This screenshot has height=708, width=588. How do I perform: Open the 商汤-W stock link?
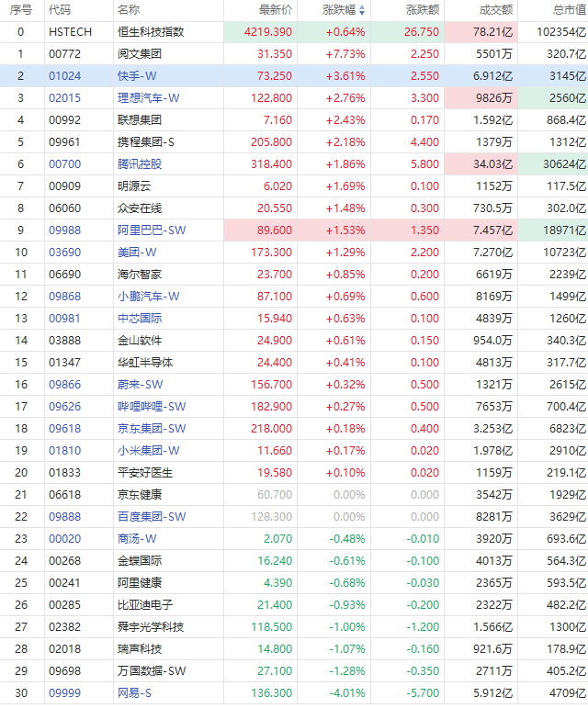click(x=137, y=539)
